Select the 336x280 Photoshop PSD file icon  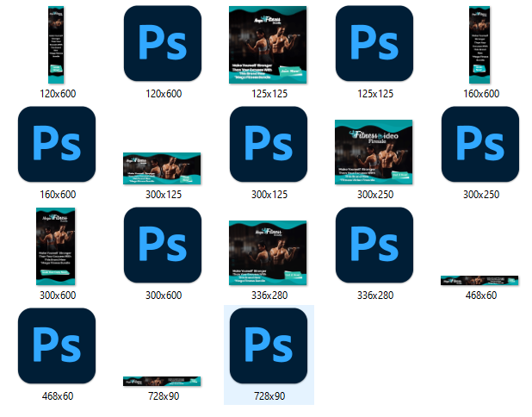(x=374, y=246)
